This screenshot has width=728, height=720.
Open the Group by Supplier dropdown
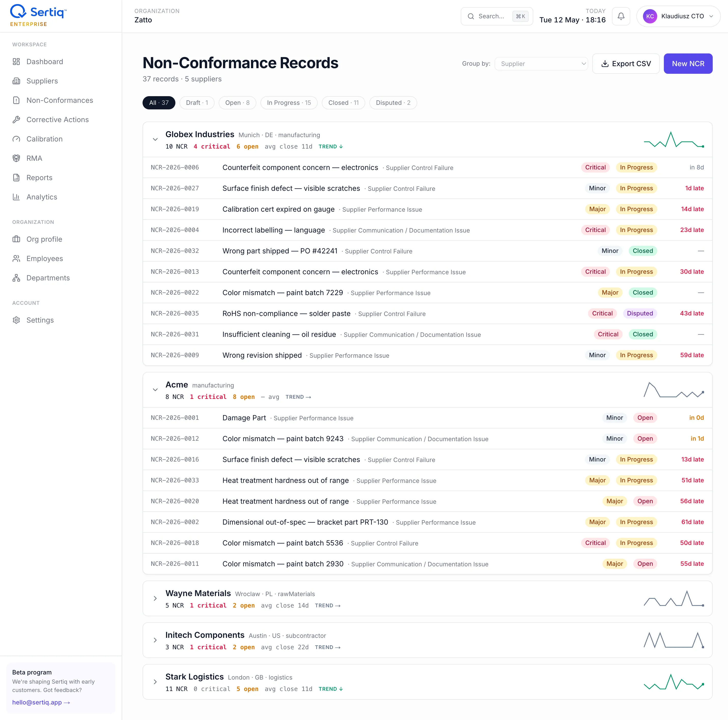541,64
